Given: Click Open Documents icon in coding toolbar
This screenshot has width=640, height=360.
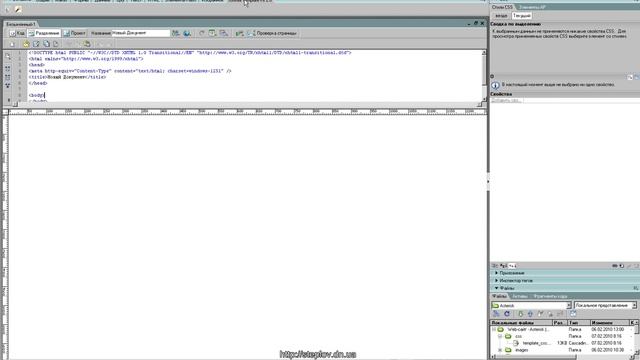Looking at the screenshot, I should (x=8, y=57).
